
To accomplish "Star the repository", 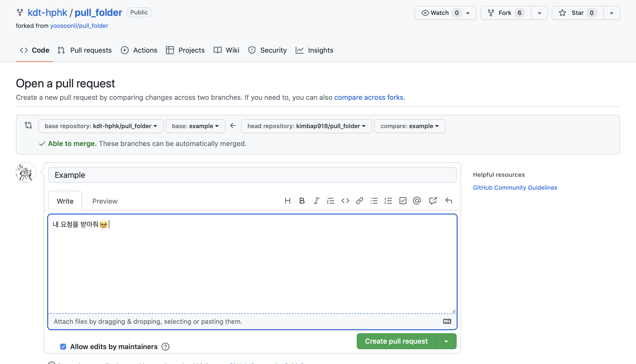I will click(x=577, y=13).
